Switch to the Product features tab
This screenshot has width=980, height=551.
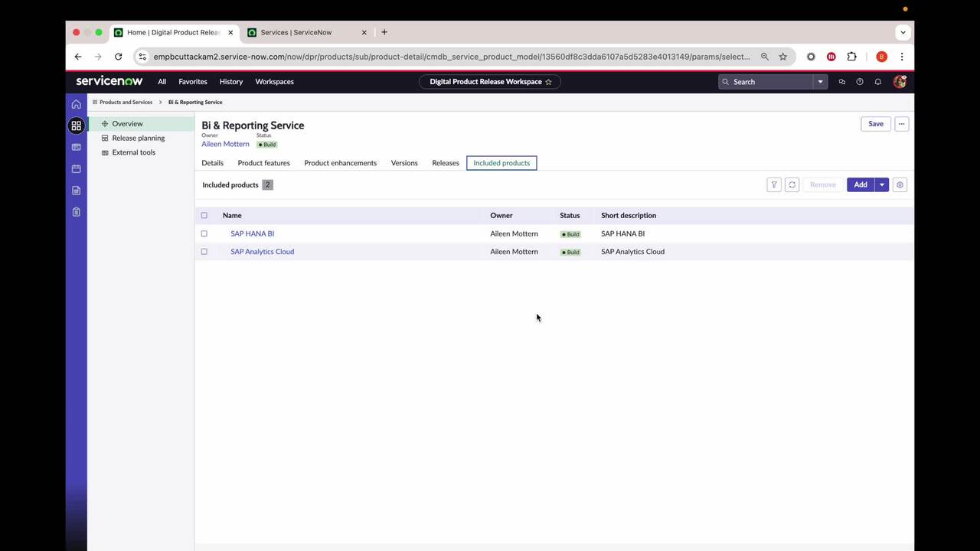tap(263, 162)
